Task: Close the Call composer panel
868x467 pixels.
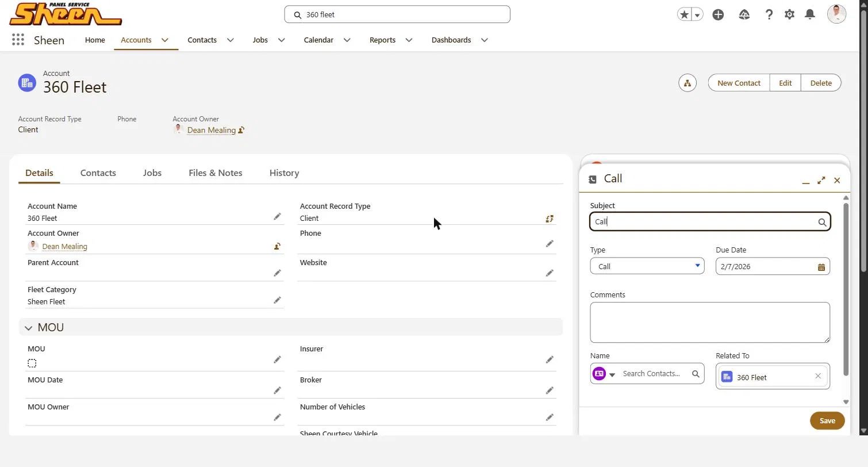Action: 837,181
